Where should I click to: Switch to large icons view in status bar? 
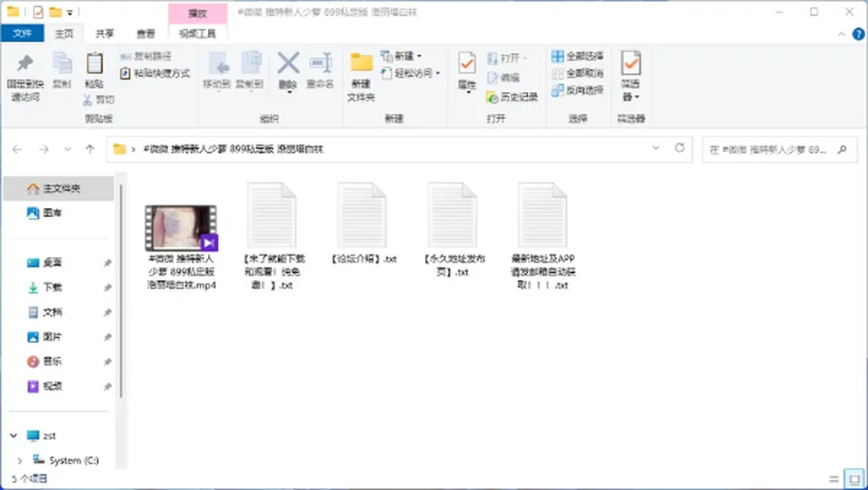tap(854, 479)
